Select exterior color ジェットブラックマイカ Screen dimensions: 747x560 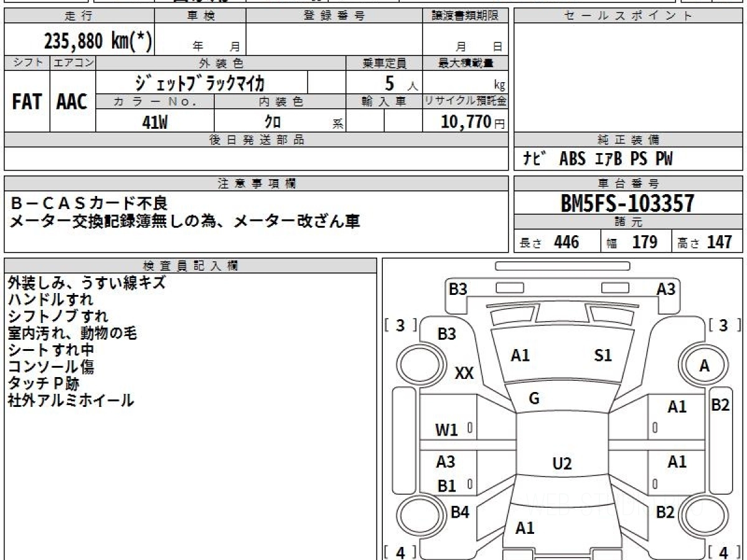pos(200,82)
